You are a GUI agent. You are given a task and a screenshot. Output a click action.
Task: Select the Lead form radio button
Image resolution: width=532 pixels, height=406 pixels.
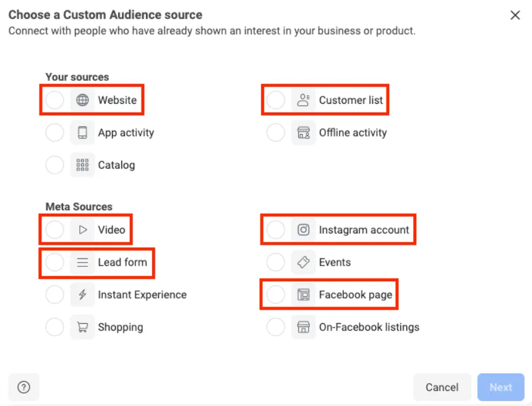(54, 262)
